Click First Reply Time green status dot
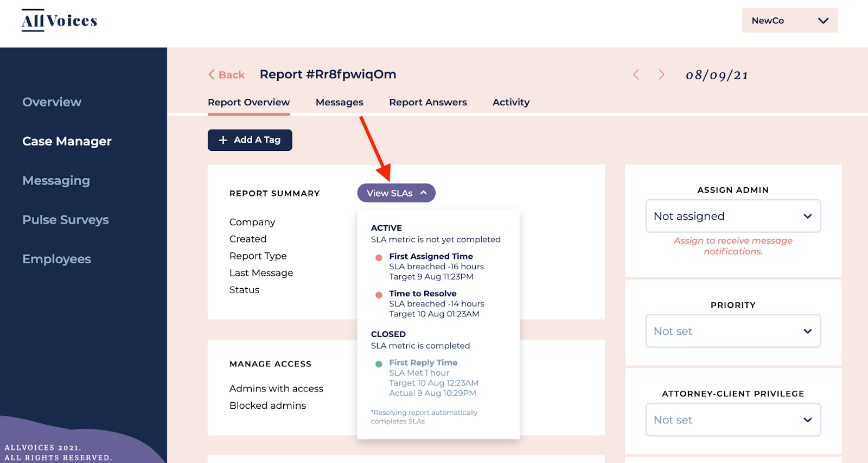Image resolution: width=868 pixels, height=463 pixels. 379,364
